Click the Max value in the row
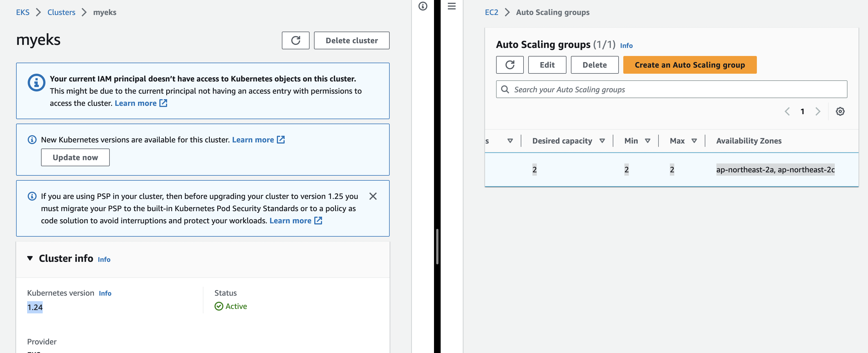Screen dimensions: 868x353 672,169
